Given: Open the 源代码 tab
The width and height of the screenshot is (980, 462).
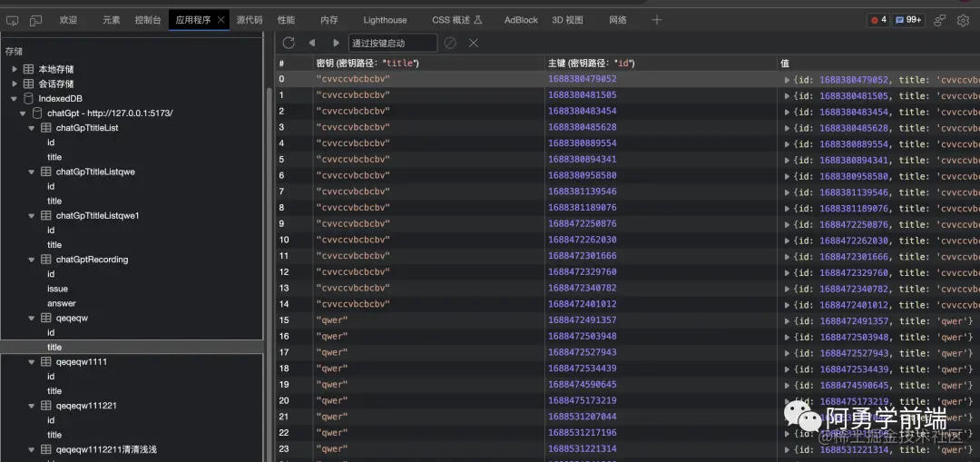Looking at the screenshot, I should coord(250,20).
